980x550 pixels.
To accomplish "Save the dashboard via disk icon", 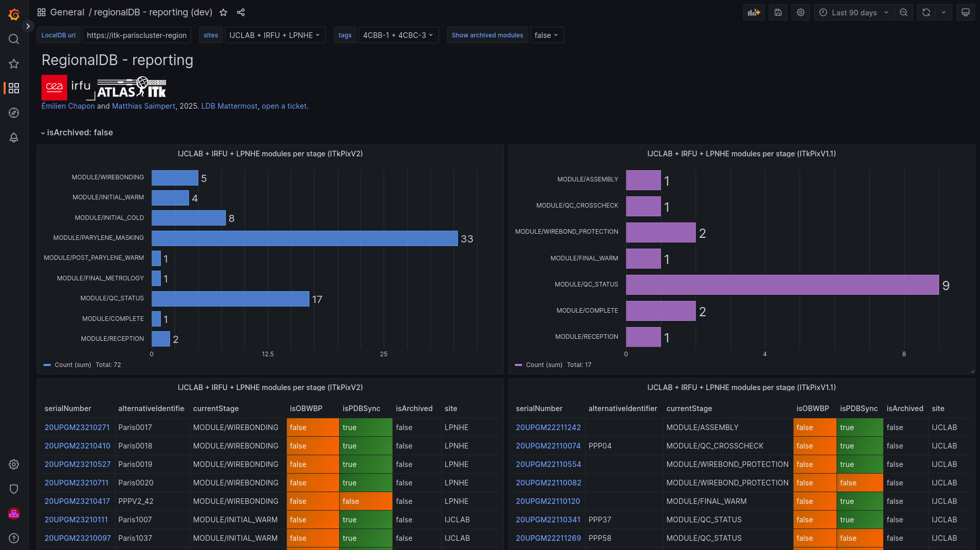I will [x=778, y=12].
